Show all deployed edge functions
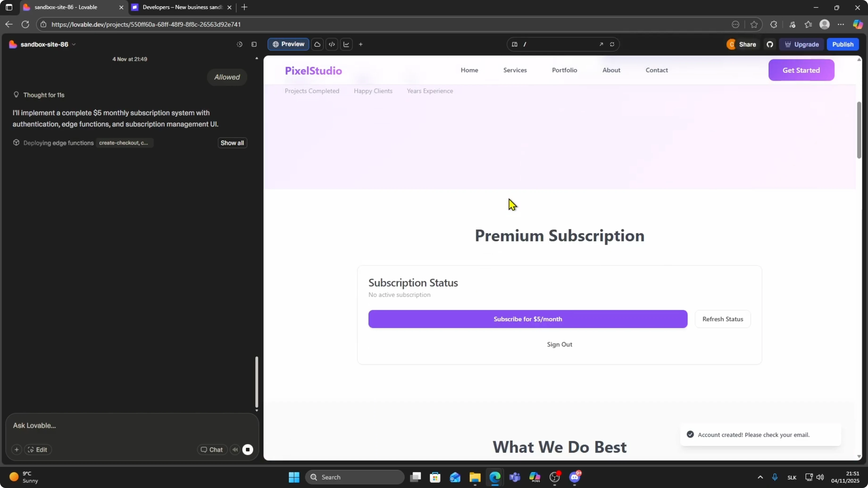 coord(232,143)
